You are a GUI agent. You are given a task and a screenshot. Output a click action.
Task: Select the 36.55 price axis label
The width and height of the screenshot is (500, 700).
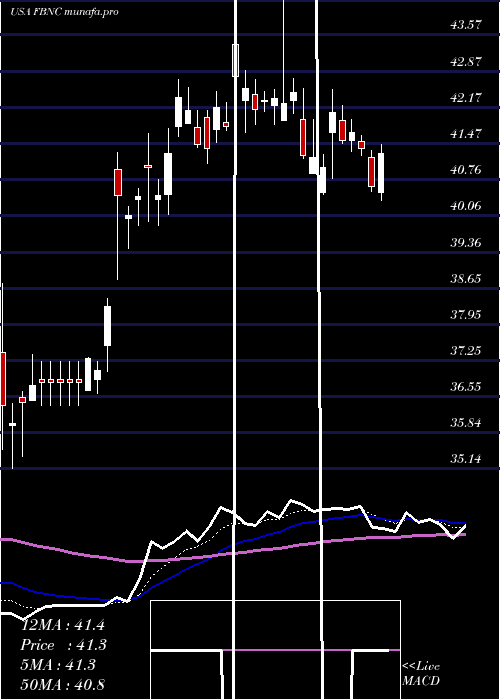466,386
